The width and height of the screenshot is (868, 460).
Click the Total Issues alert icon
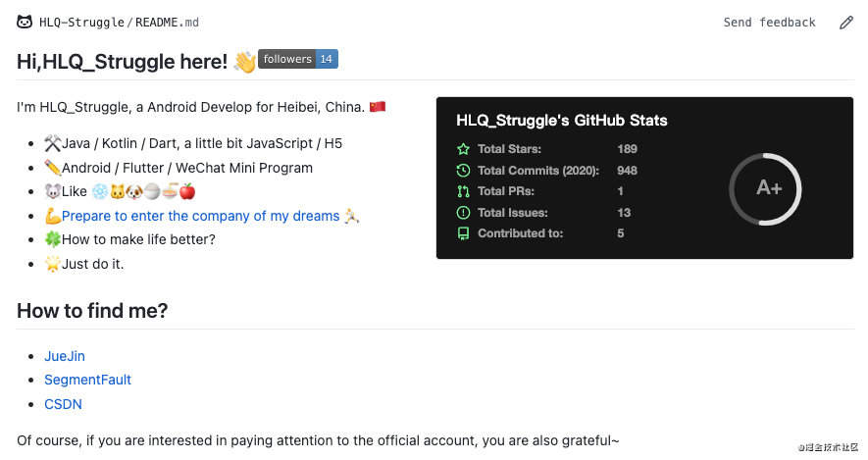point(464,213)
